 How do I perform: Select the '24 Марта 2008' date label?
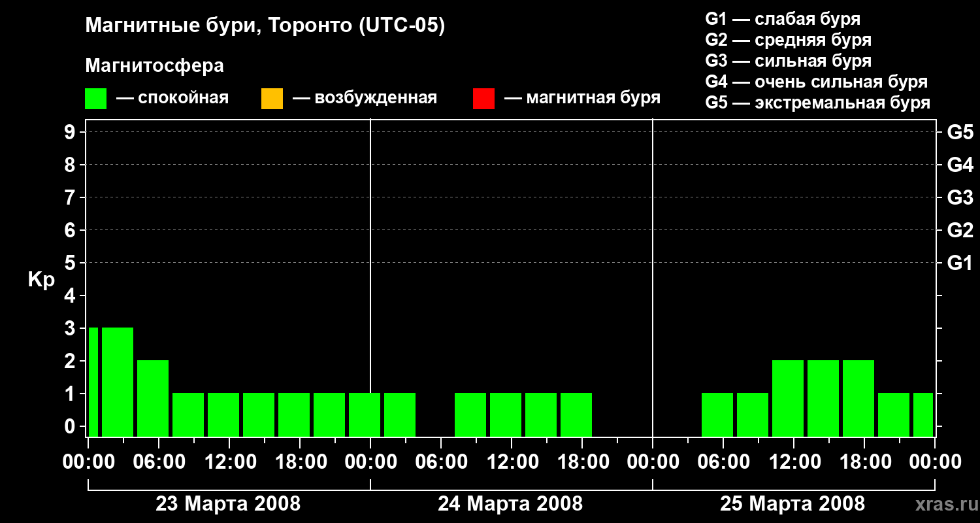510,504
